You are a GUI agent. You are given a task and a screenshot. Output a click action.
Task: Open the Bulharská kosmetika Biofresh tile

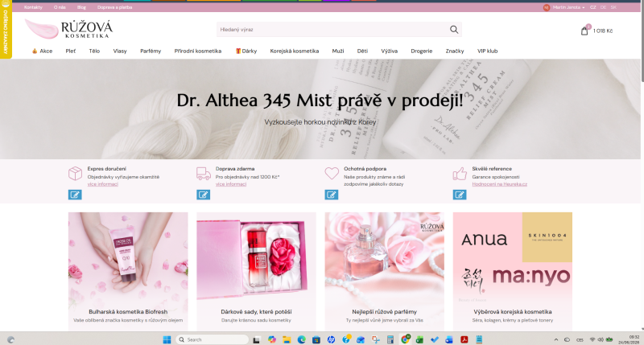(128, 272)
